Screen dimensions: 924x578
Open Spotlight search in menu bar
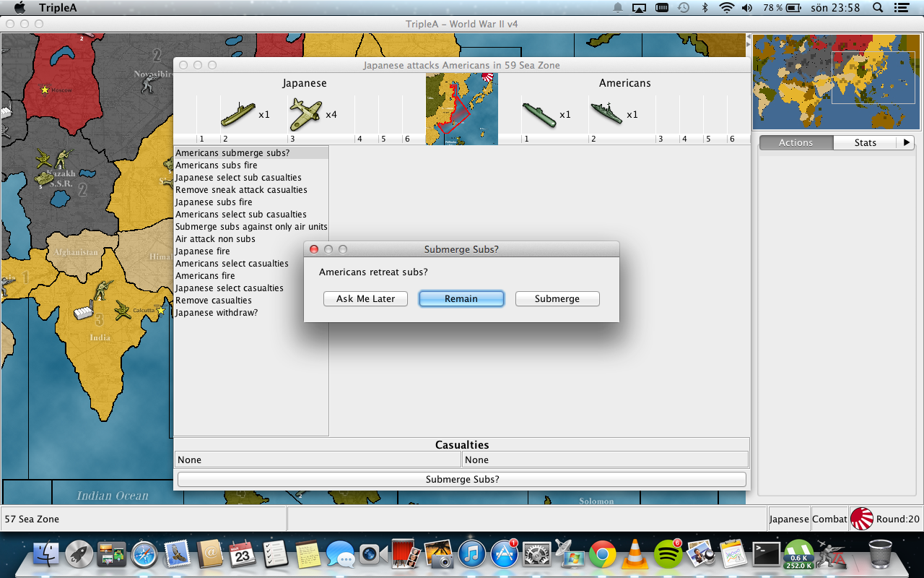click(x=878, y=8)
